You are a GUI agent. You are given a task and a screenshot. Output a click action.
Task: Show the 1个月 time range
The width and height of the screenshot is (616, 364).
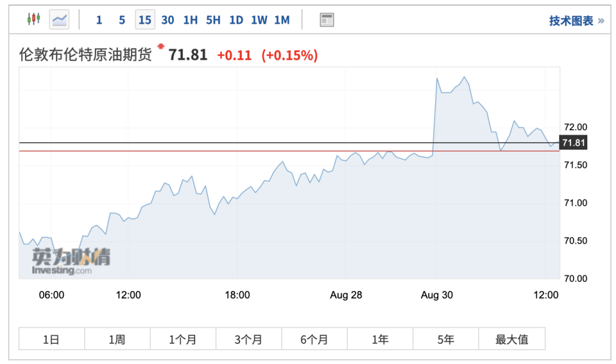point(183,339)
